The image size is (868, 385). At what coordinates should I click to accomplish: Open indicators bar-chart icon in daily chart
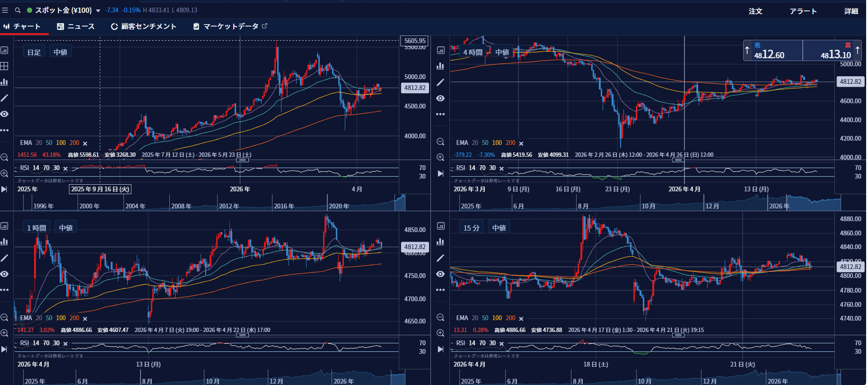(4, 82)
